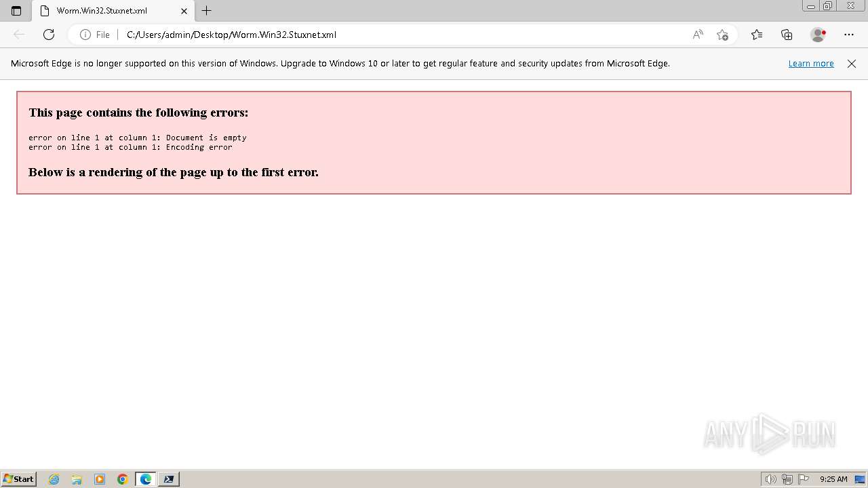Open File Explorer from taskbar
The image size is (868, 488).
(77, 479)
